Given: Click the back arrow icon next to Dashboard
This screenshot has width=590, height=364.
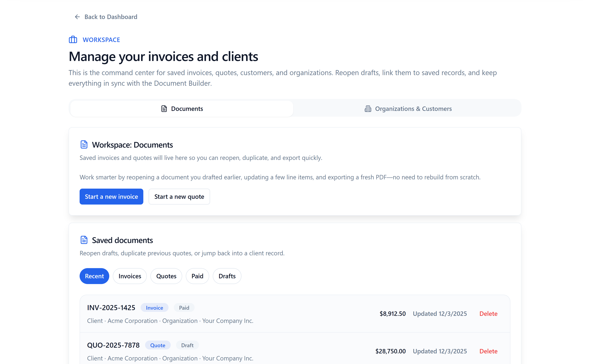Looking at the screenshot, I should [x=77, y=17].
